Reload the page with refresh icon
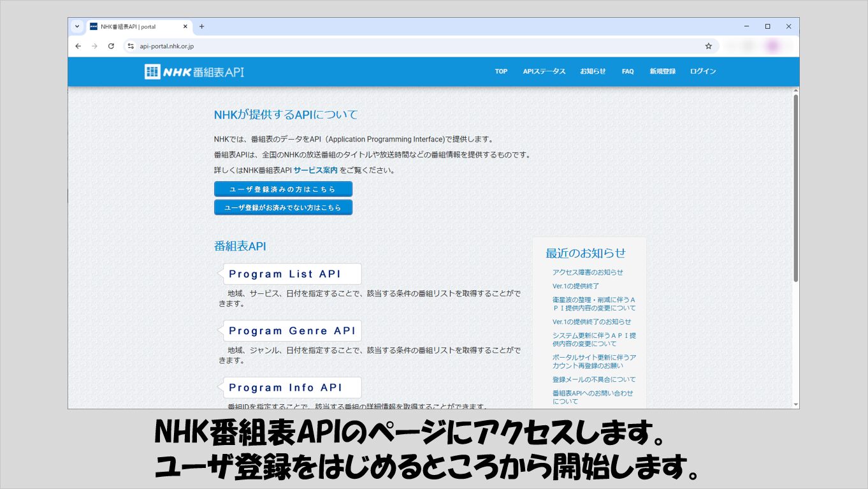This screenshot has height=489, width=868. pyautogui.click(x=111, y=46)
